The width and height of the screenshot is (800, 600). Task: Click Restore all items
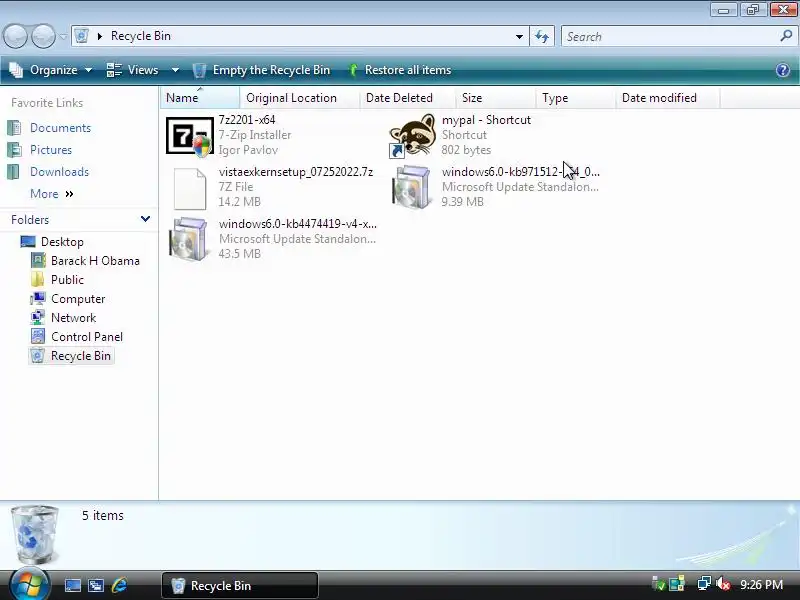point(399,70)
